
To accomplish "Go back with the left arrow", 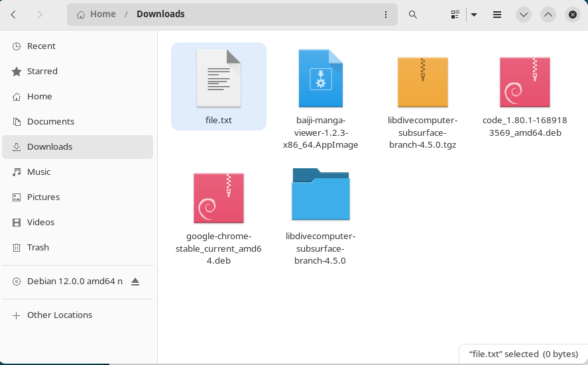I will click(x=13, y=15).
